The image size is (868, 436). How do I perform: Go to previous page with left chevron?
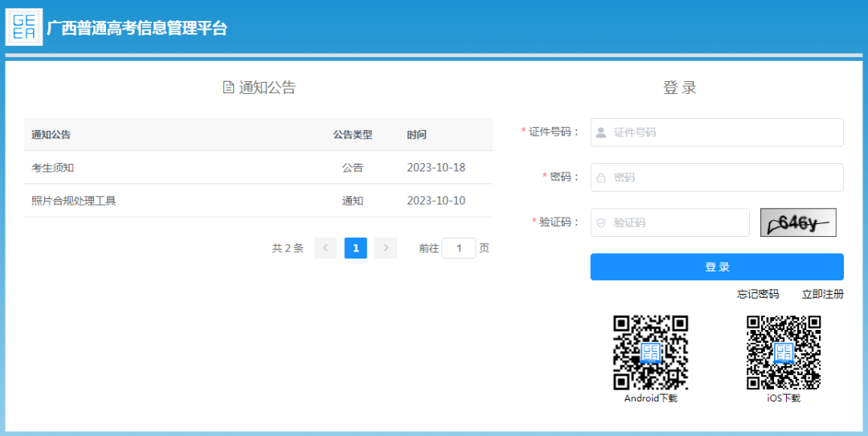coord(325,248)
